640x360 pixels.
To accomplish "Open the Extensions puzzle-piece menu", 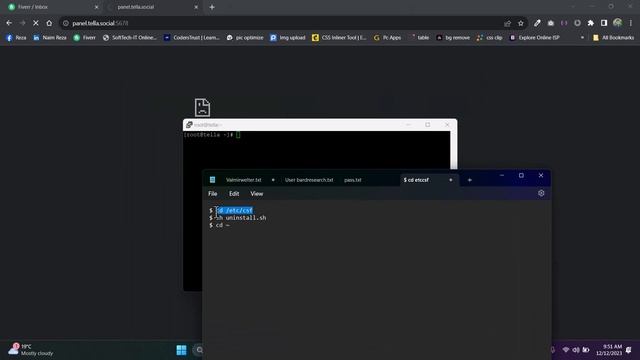I will point(591,23).
